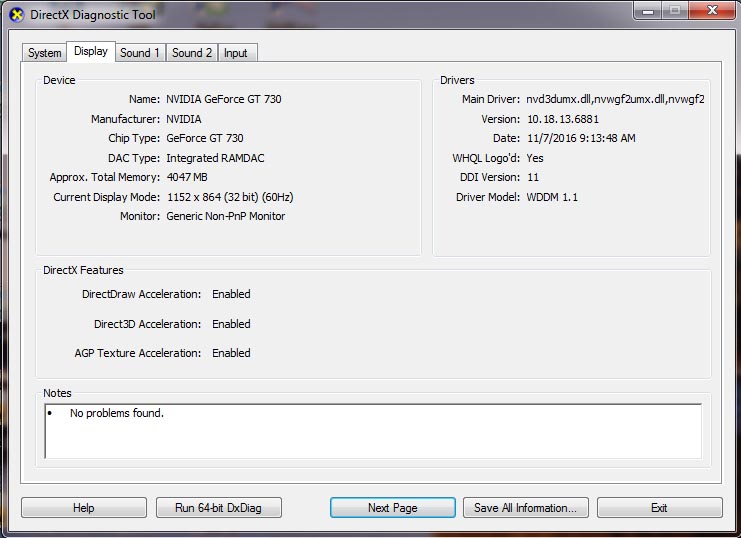Select the Display tab
Viewport: 741px width, 538px height.
[x=91, y=51]
